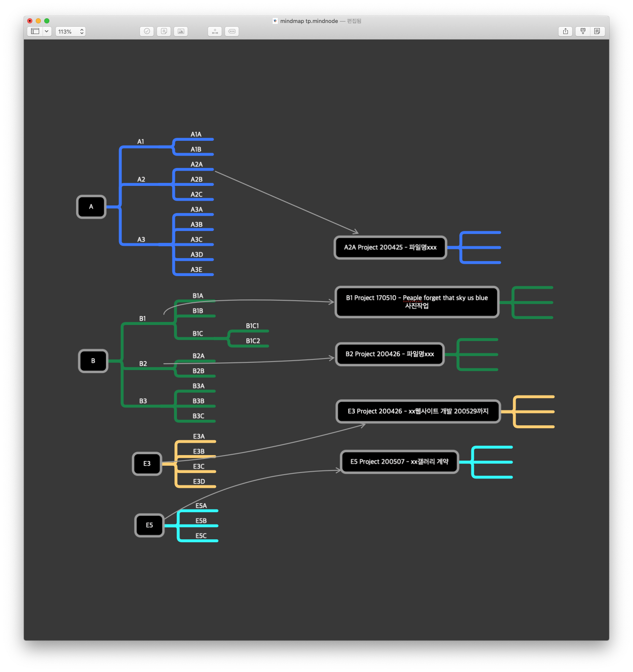This screenshot has height=672, width=633.
Task: Select the E3 Project 200426 node
Action: 418,411
